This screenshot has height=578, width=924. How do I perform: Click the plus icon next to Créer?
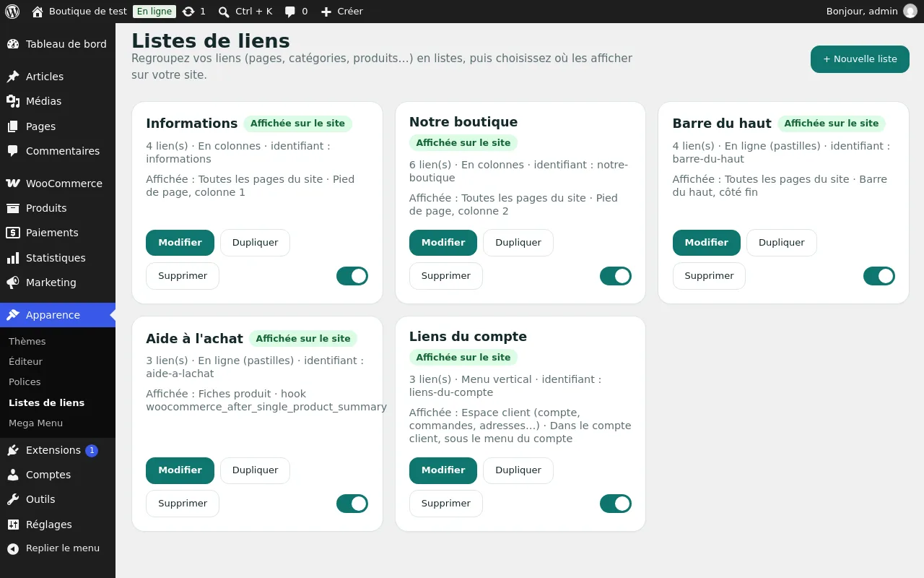click(326, 12)
